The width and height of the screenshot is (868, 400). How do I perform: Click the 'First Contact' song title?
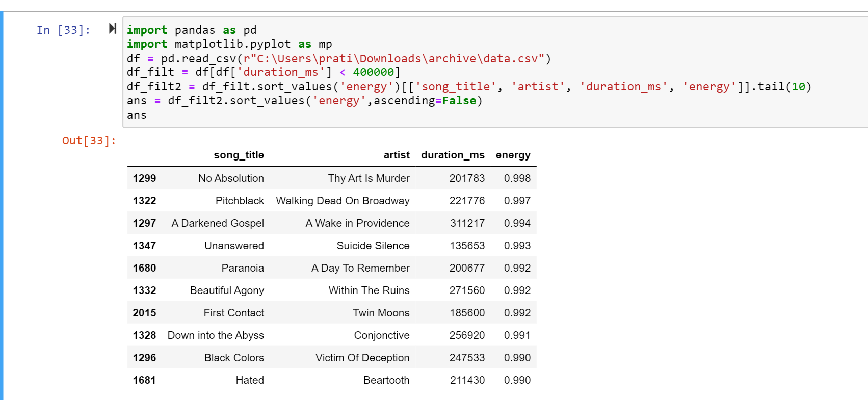(x=233, y=313)
